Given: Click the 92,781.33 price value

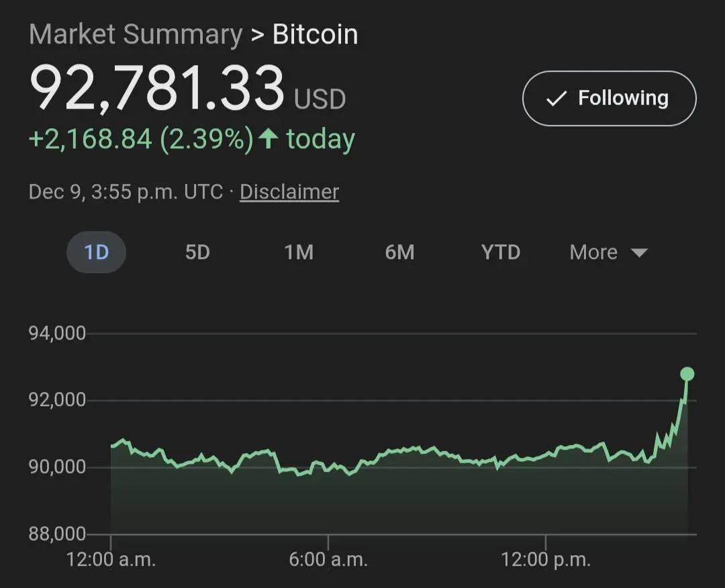Looking at the screenshot, I should pyautogui.click(x=158, y=89).
